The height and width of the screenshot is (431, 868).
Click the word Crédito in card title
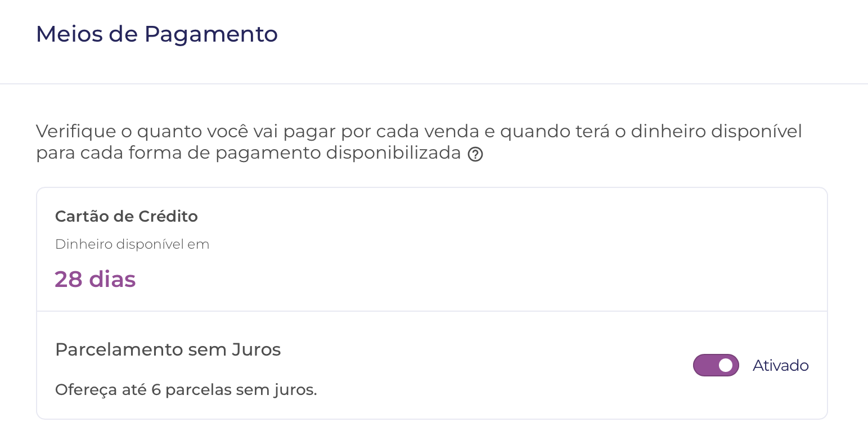(170, 216)
